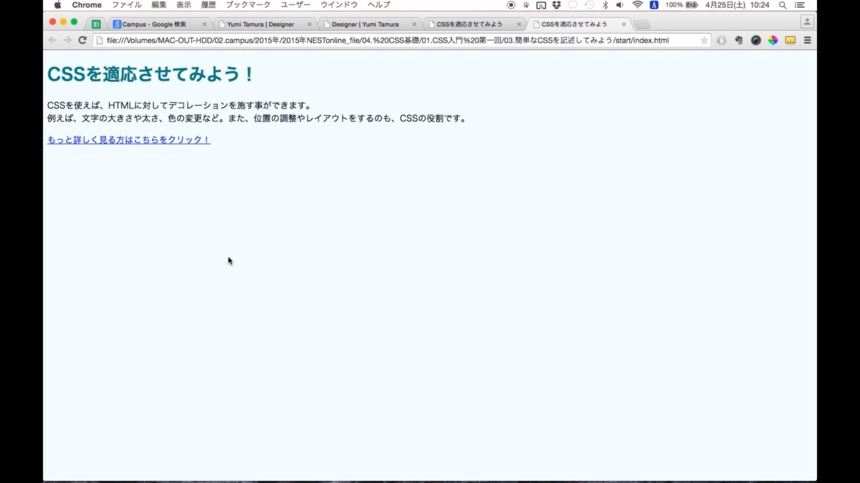The image size is (860, 483).
Task: Click the rainbow color picker extension icon
Action: (x=773, y=40)
